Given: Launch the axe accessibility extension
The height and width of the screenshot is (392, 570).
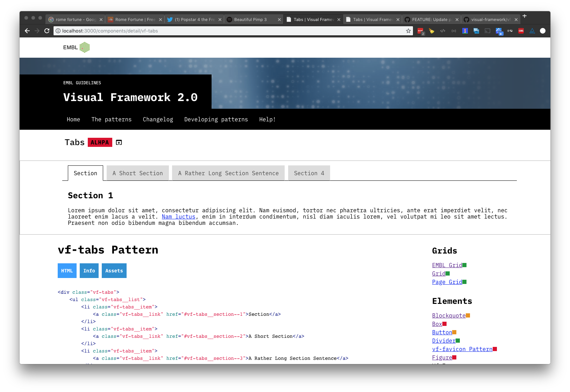Looking at the screenshot, I should 532,31.
